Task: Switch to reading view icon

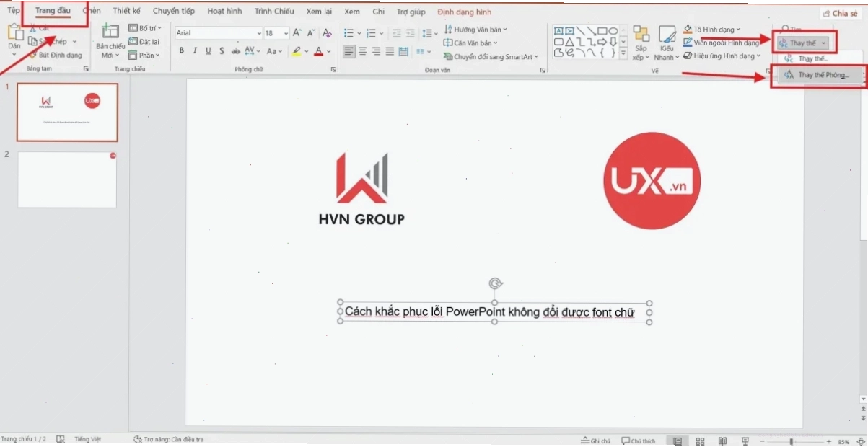Action: [x=722, y=441]
